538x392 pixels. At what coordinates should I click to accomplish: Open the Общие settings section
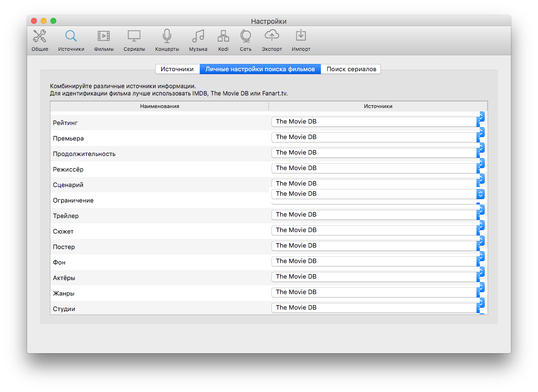click(x=40, y=40)
